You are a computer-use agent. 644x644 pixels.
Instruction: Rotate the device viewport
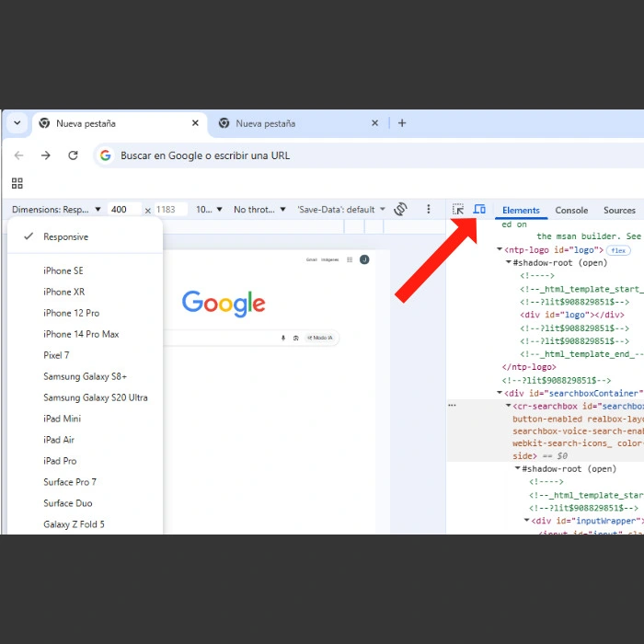pos(400,209)
